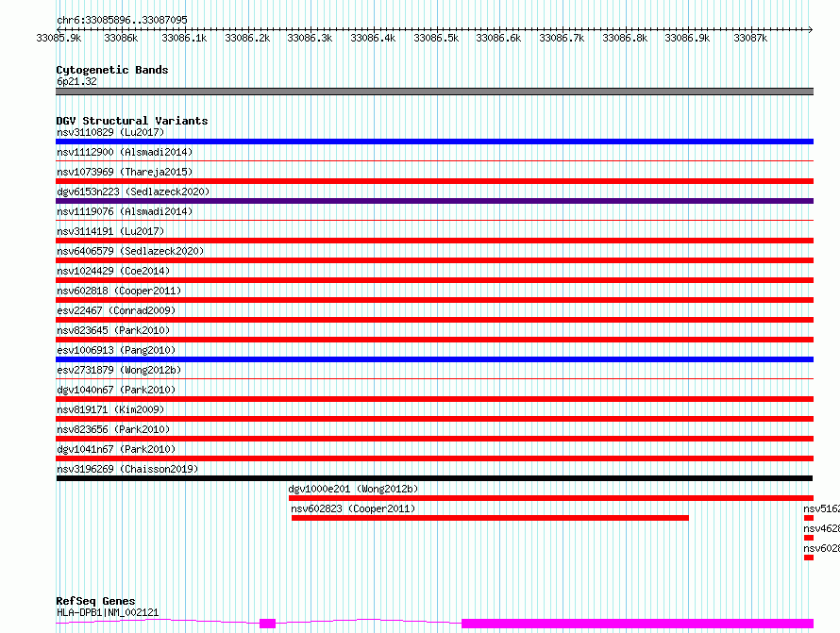This screenshot has width=840, height=633.
Task: Select the red bar under dgv1000e201
Action: coord(551,498)
